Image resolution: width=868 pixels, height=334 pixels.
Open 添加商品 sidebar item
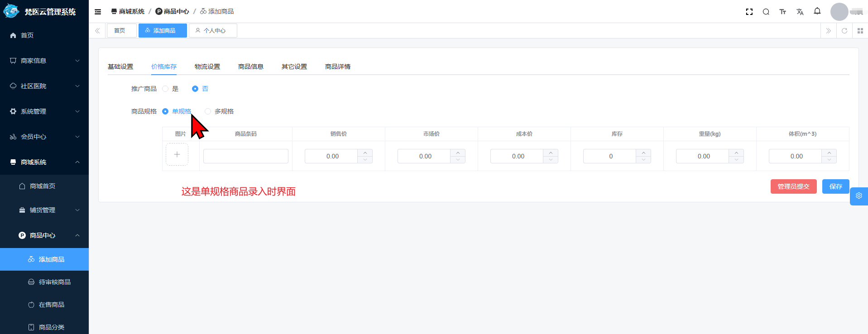(x=44, y=259)
